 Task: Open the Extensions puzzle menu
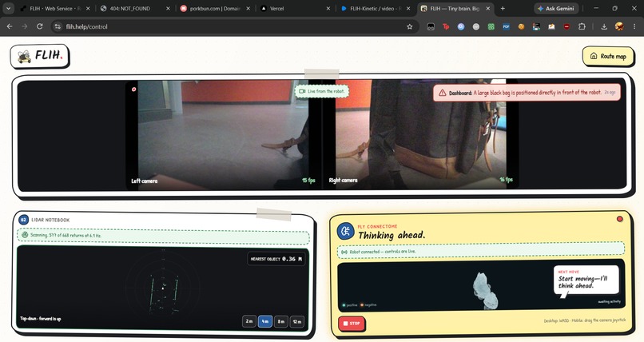tap(582, 26)
